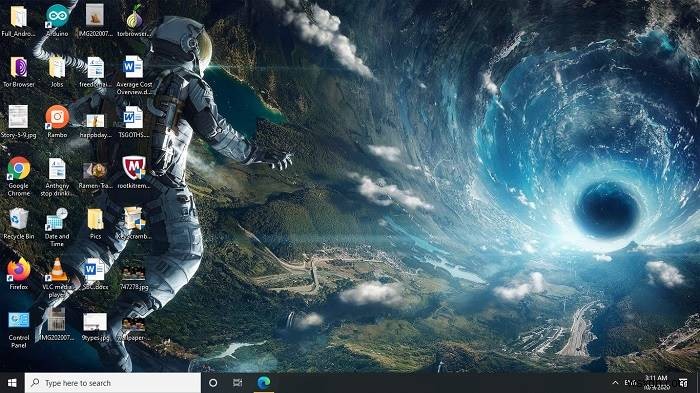This screenshot has height=393, width=700.
Task: Select the Arduino shortcut icon
Action: click(57, 17)
